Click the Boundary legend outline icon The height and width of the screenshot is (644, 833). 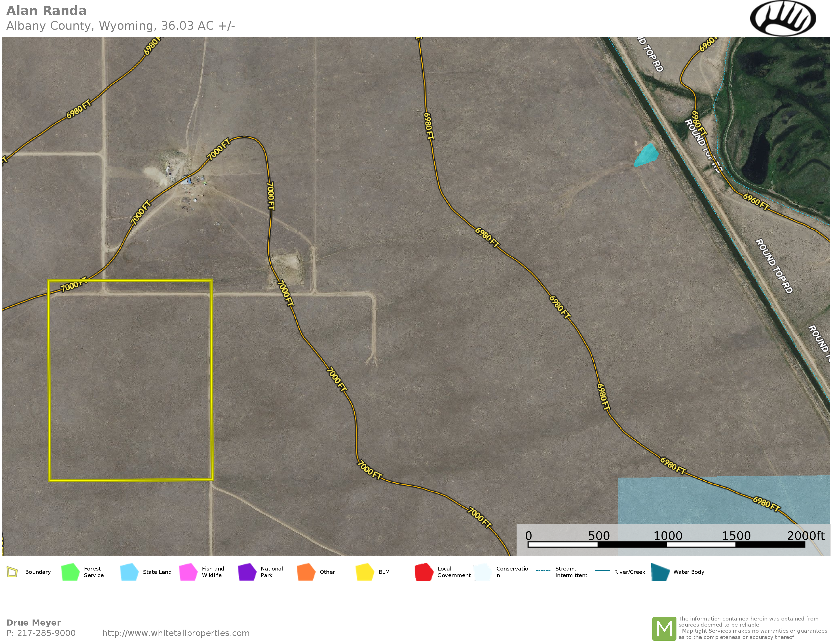point(12,572)
